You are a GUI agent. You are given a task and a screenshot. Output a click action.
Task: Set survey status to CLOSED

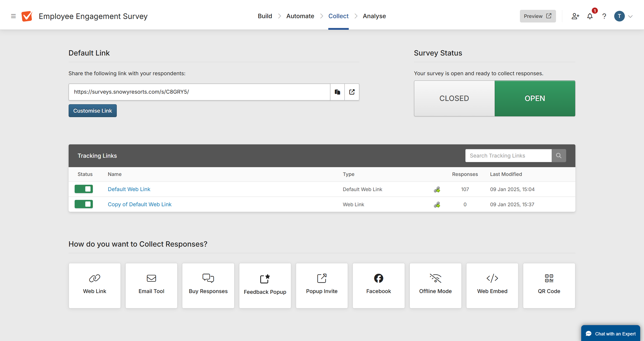(x=454, y=98)
